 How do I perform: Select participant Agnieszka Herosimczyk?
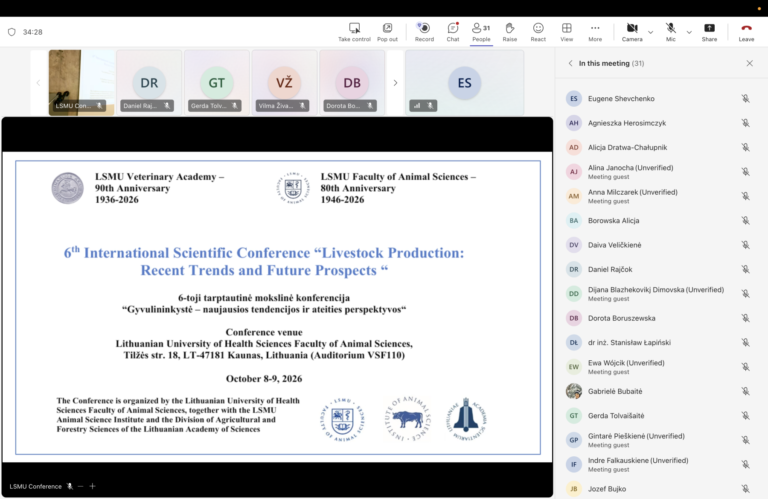(x=659, y=123)
